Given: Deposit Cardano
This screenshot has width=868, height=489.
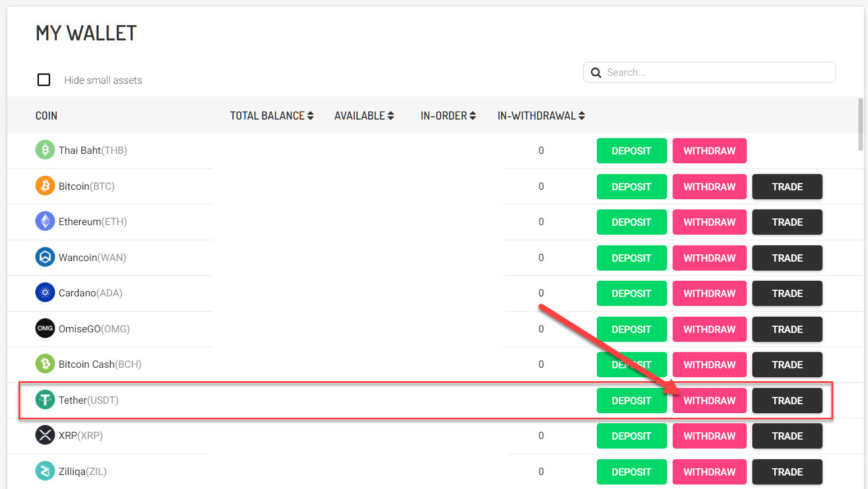Looking at the screenshot, I should coord(632,293).
